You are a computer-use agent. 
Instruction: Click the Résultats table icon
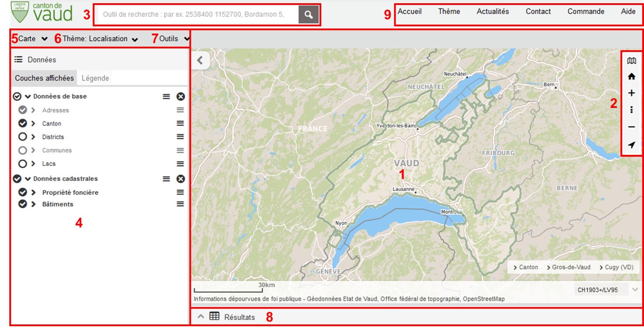214,316
